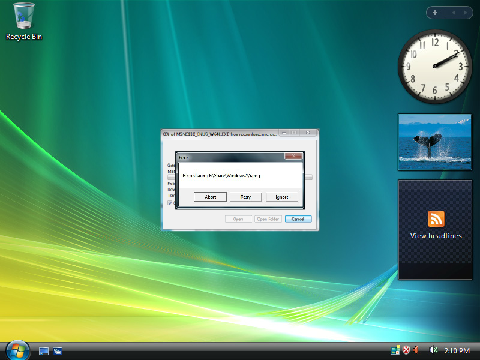Minimize the download window
Viewport: 480px width, 360px height.
point(284,133)
